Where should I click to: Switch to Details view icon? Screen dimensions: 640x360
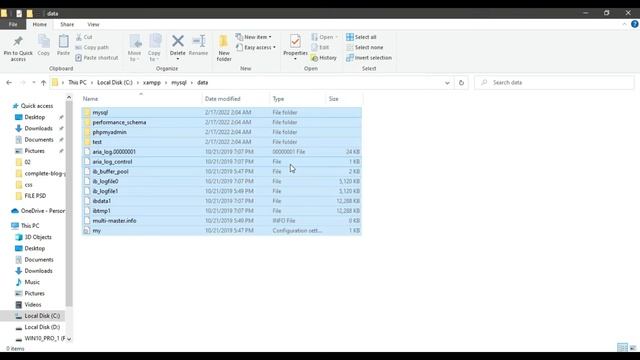622,347
